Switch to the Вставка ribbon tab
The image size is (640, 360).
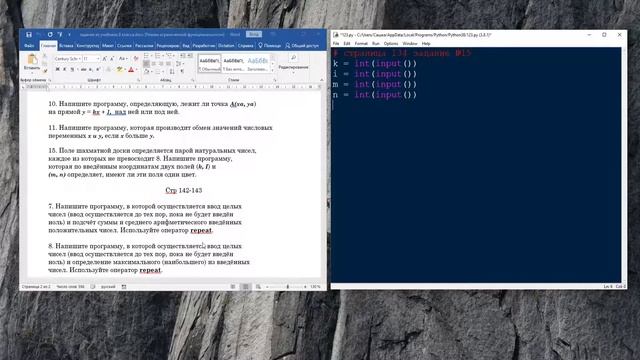66,46
